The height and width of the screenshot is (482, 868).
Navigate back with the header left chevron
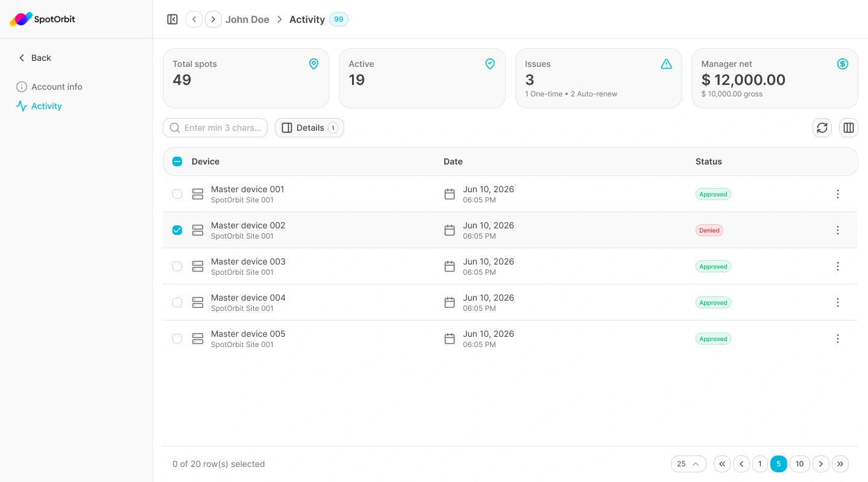[x=194, y=19]
